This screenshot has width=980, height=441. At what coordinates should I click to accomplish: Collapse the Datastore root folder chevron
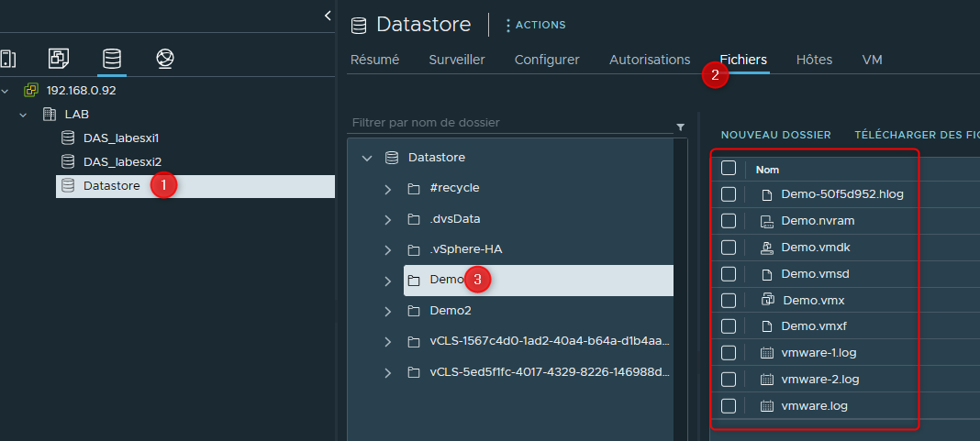(x=367, y=158)
